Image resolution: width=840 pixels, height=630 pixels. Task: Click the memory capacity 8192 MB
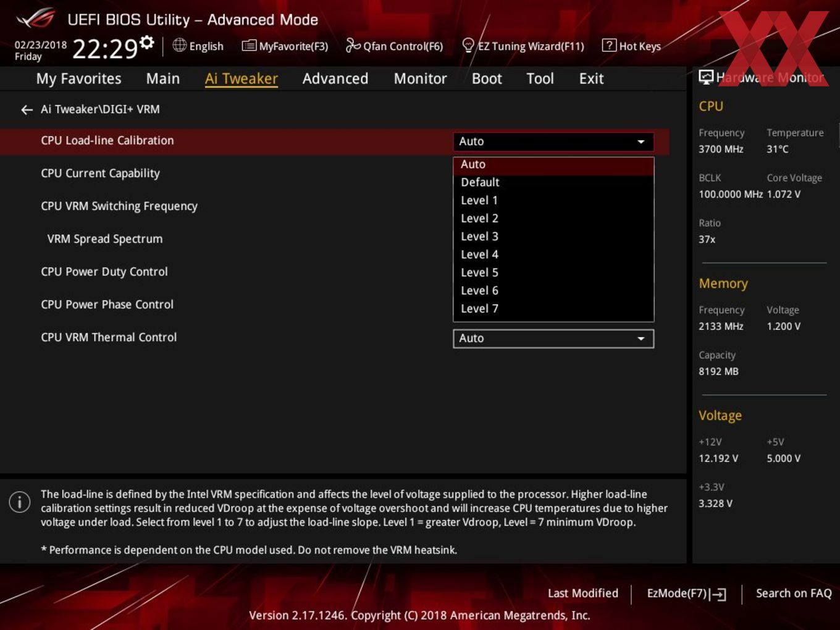point(718,371)
